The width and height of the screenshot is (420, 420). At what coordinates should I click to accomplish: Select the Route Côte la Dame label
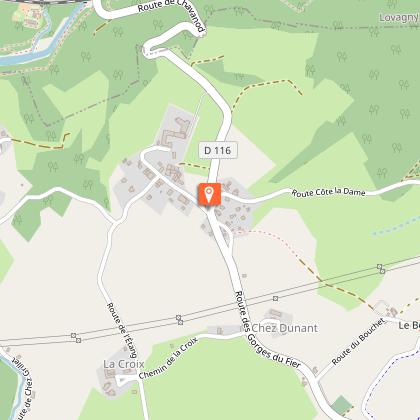tap(329, 192)
